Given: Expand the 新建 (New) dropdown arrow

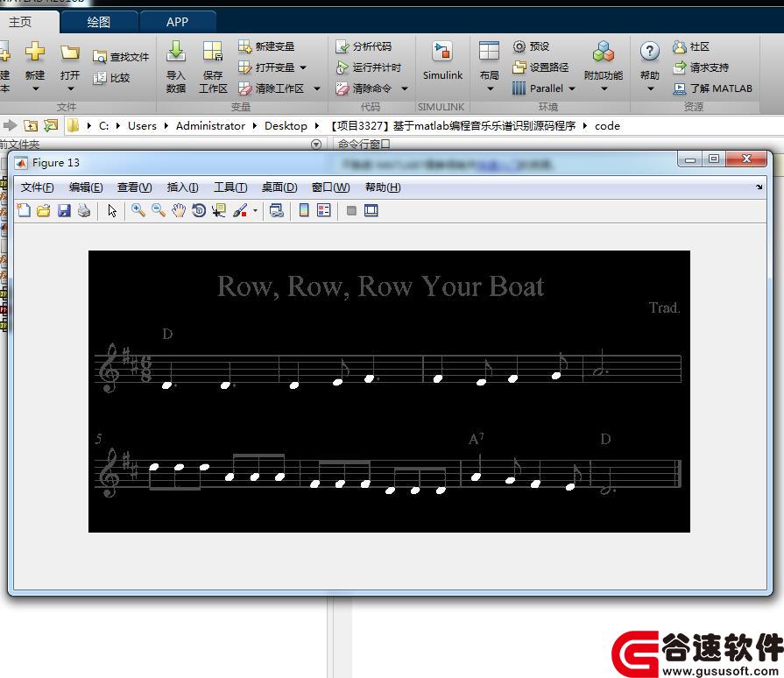Looking at the screenshot, I should [35, 89].
